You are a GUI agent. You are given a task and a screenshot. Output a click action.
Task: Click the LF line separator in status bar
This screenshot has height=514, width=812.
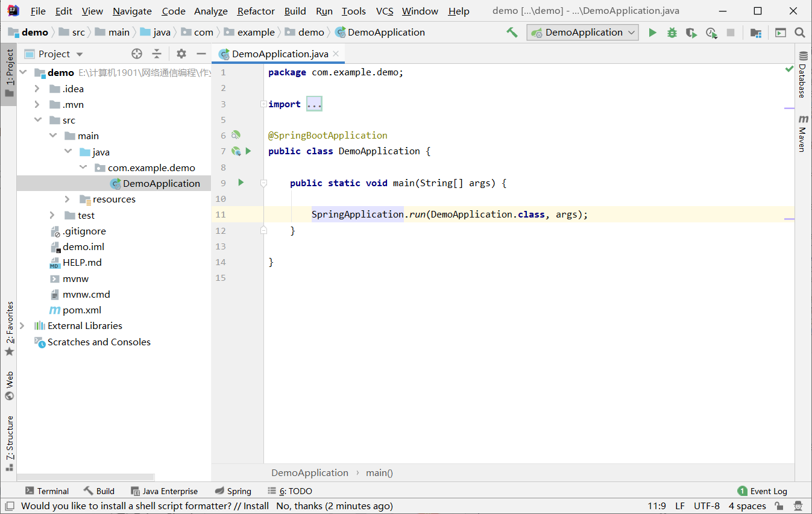coord(679,506)
